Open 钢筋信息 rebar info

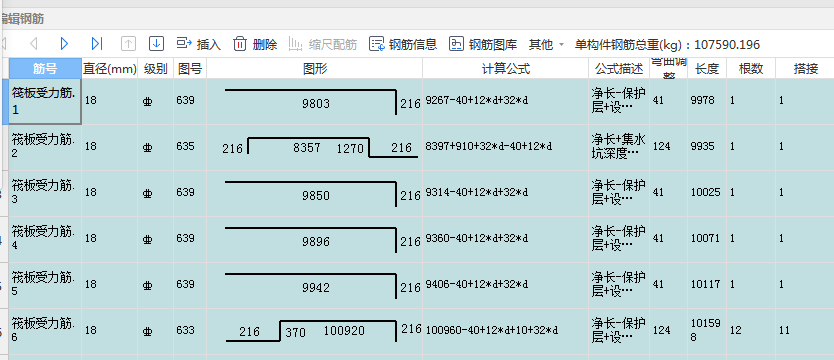tap(403, 44)
